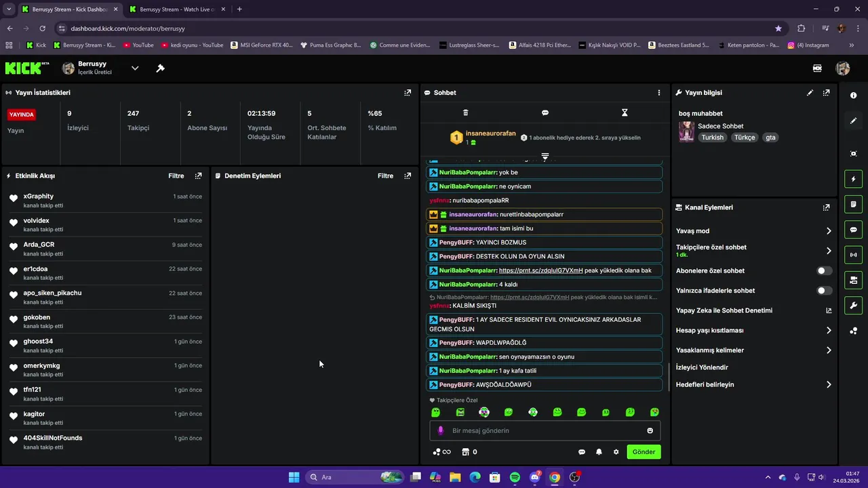Expand the Berrusyy channel switcher chevron

click(135, 68)
